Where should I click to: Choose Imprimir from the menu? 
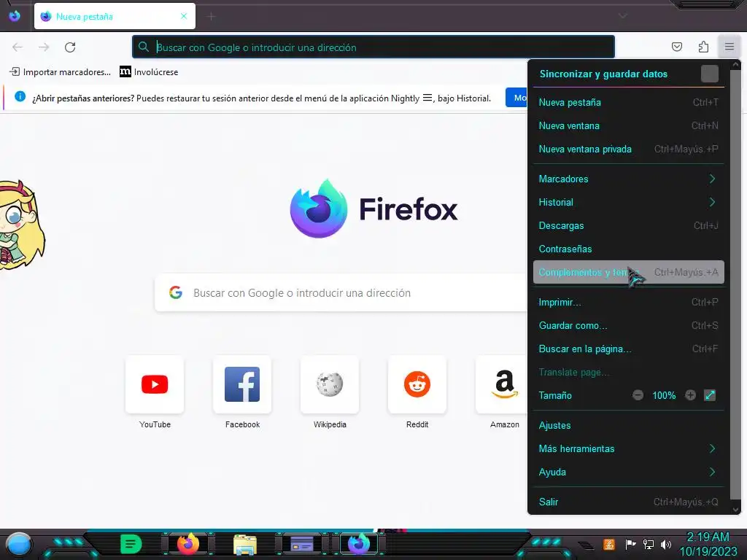coord(628,303)
